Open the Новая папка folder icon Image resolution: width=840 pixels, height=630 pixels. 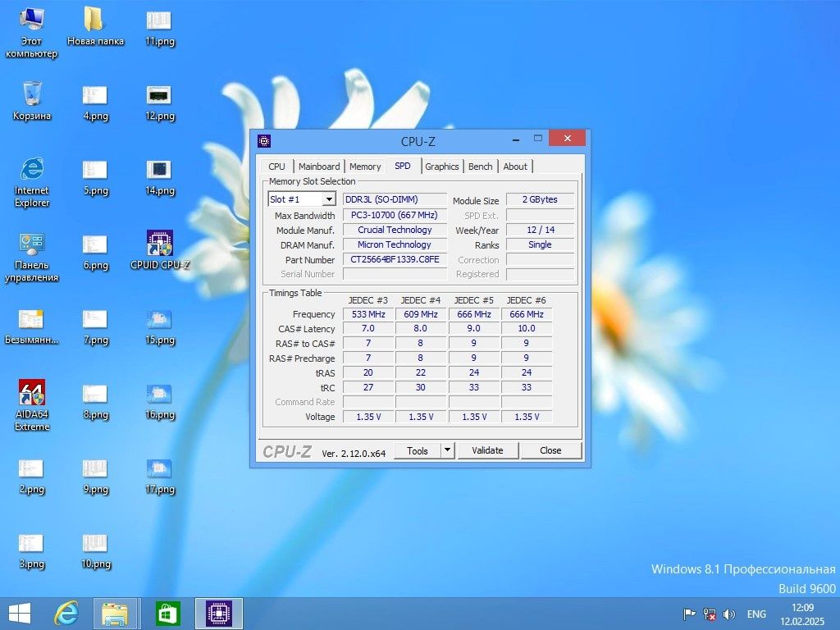click(x=95, y=27)
